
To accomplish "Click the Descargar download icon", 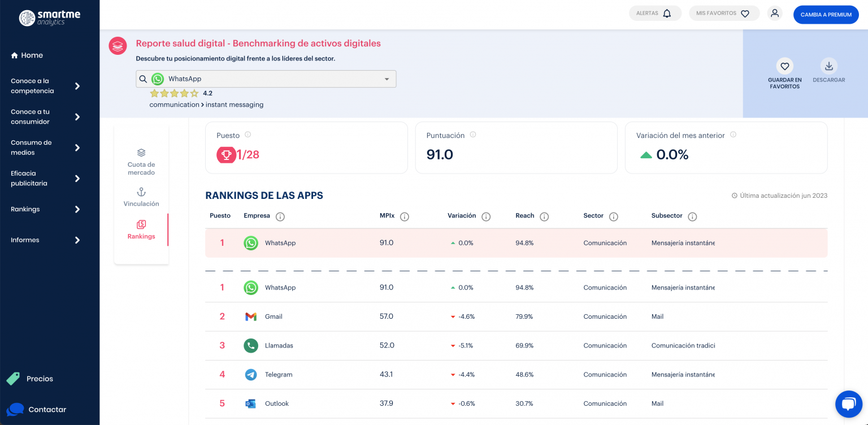I will point(829,66).
